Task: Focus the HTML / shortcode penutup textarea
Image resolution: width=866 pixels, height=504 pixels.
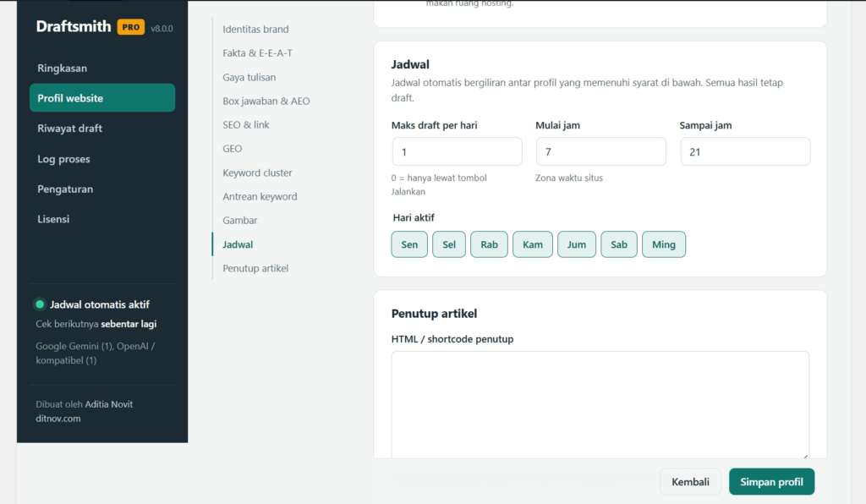Action: tap(600, 404)
